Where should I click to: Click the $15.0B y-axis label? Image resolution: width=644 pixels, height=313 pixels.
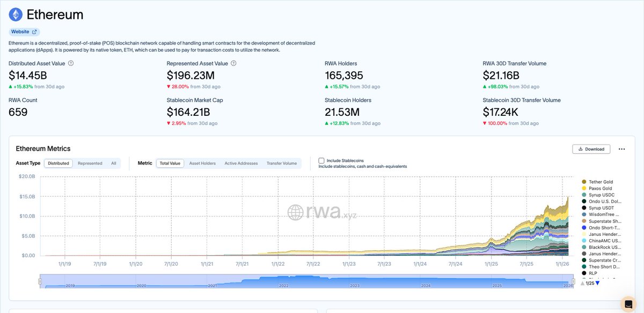pyautogui.click(x=27, y=196)
